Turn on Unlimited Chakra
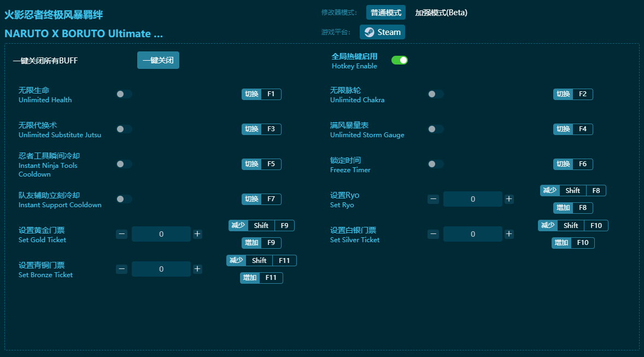Screen dimensions: 644x357 (x=436, y=94)
